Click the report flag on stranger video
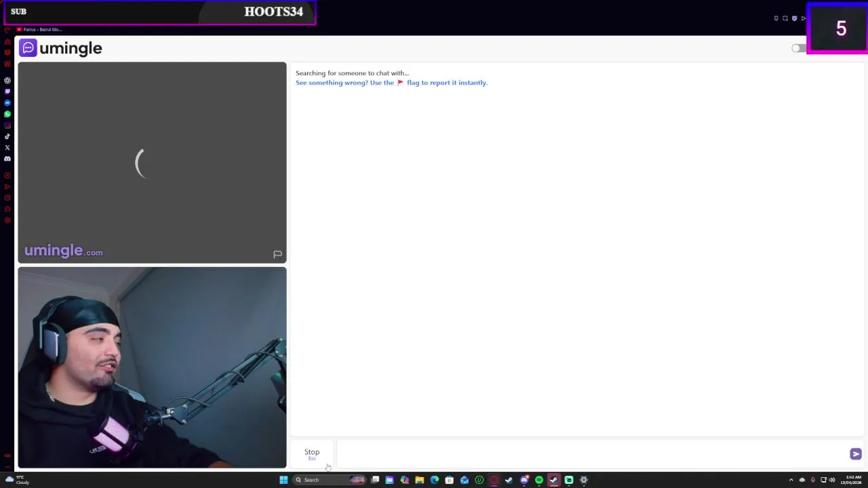This screenshot has width=868, height=488. tap(277, 254)
